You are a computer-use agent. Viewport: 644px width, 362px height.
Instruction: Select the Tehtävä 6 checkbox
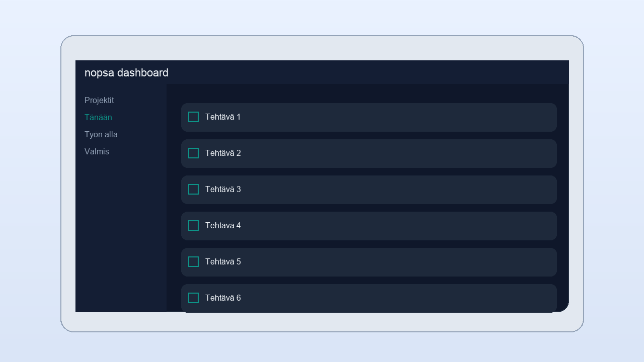[x=193, y=298]
